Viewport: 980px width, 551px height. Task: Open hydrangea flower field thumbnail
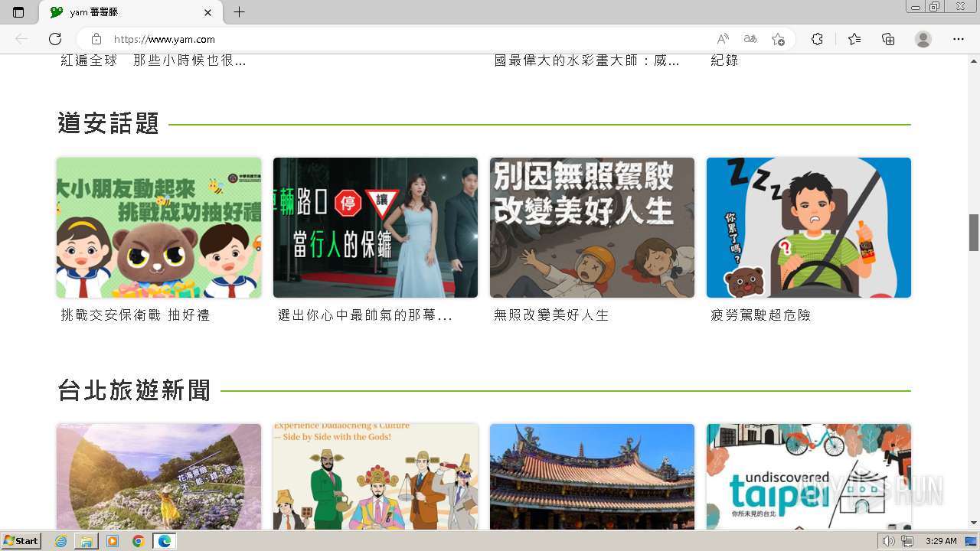coord(158,476)
